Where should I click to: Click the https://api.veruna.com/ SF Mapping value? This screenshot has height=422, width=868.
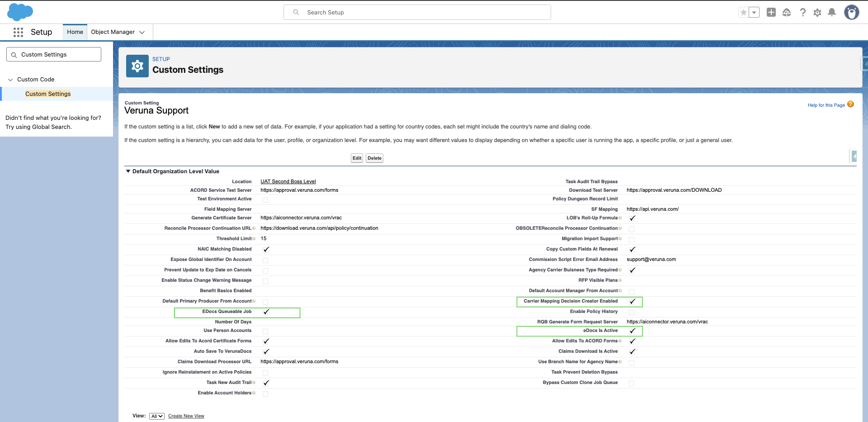coord(652,209)
